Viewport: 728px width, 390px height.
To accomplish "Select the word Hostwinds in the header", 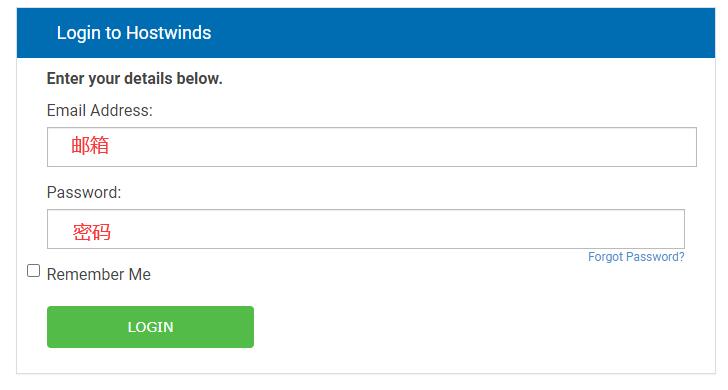I will [x=169, y=33].
